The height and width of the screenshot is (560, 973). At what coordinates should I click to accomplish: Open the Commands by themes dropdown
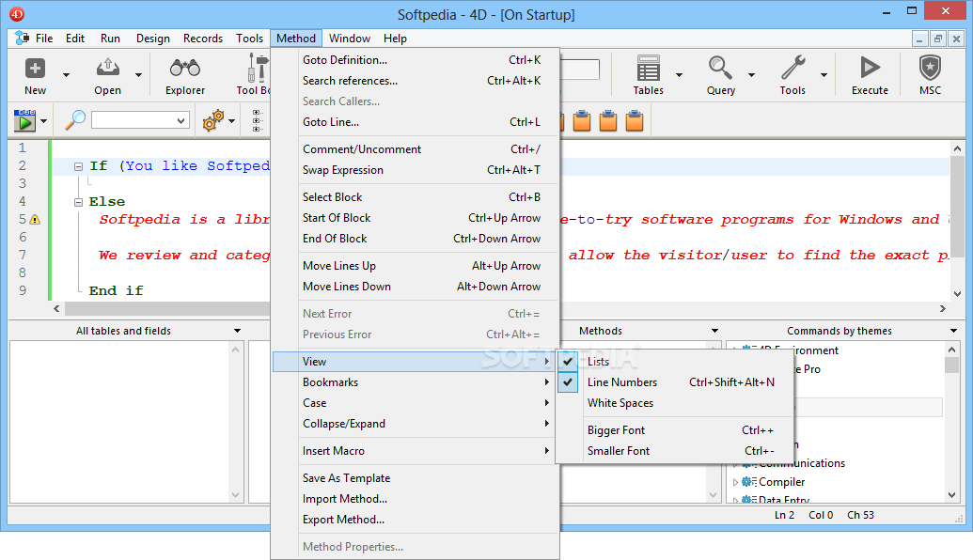point(953,331)
